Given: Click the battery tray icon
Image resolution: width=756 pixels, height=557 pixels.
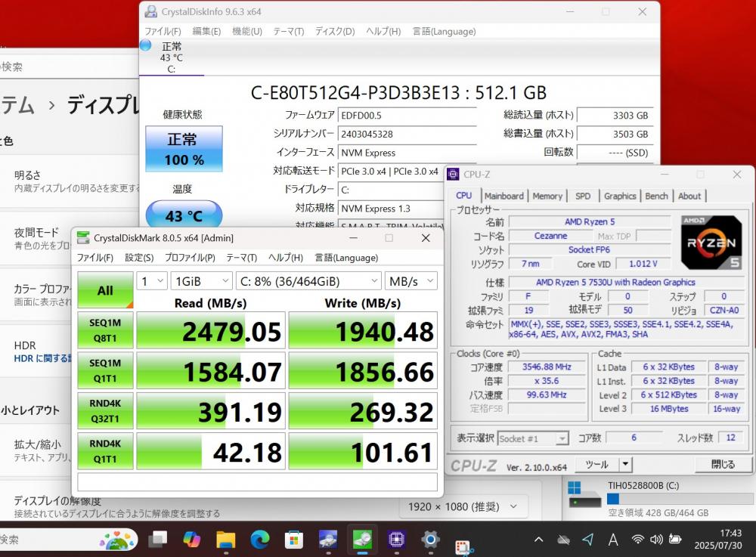Looking at the screenshot, I should (x=675, y=539).
